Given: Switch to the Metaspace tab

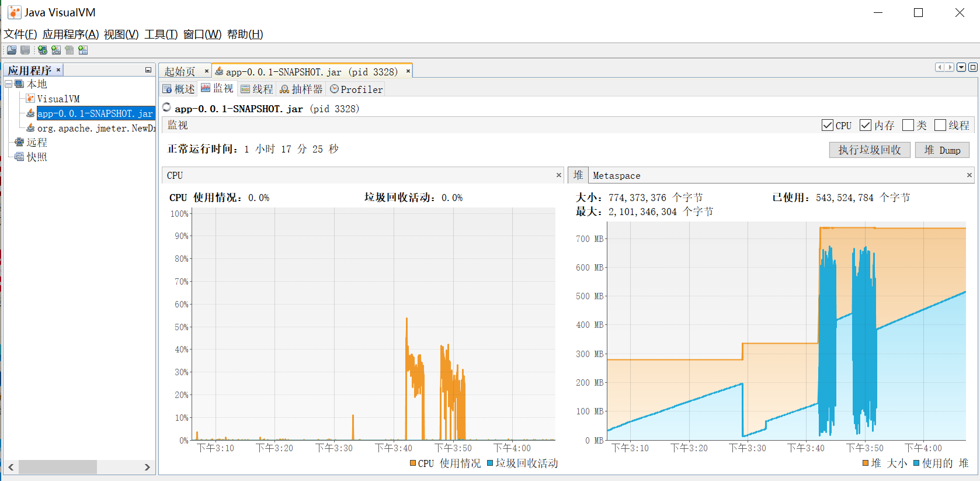Looking at the screenshot, I should point(617,175).
